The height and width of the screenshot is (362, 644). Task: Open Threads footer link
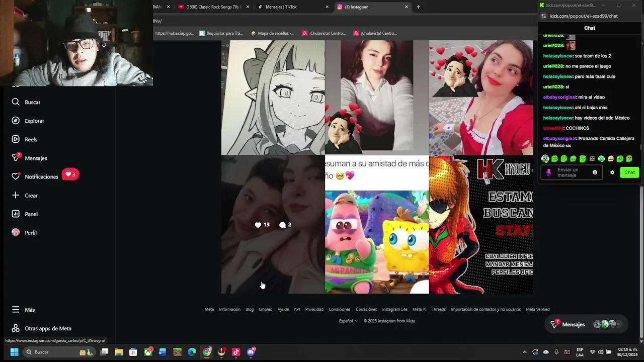pos(439,309)
